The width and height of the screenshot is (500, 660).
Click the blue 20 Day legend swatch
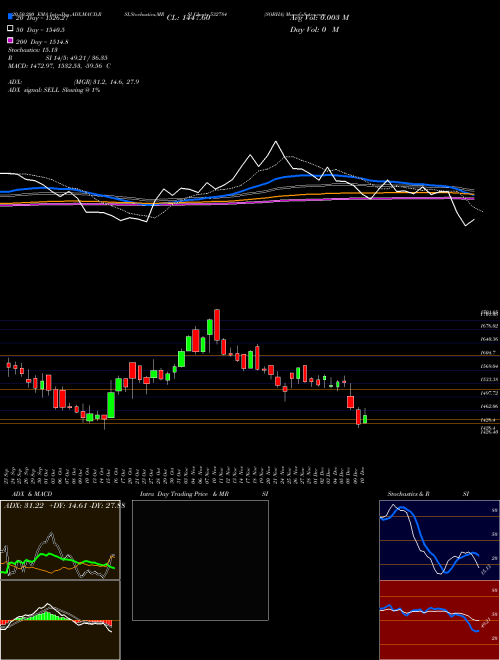(10, 16)
